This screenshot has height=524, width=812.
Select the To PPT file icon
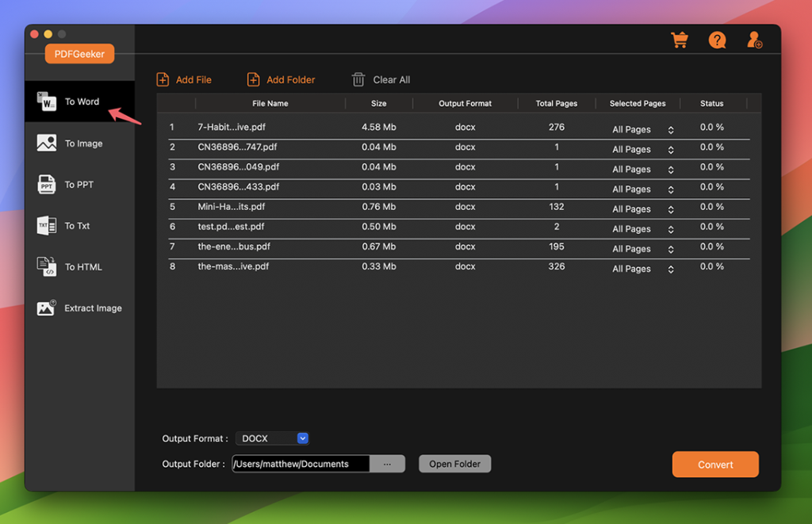click(x=47, y=185)
